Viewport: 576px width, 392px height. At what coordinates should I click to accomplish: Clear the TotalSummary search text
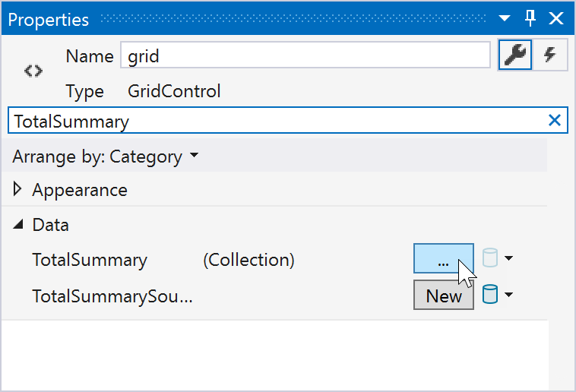click(x=555, y=120)
